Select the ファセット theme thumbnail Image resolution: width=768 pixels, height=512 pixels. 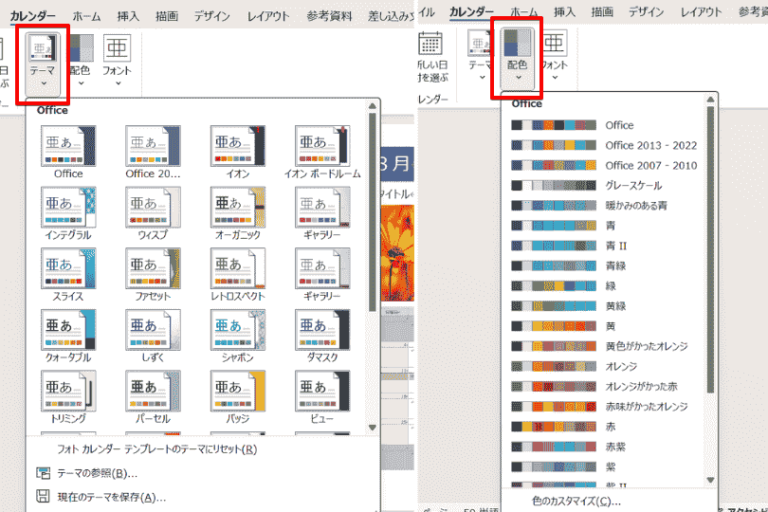coord(153,268)
